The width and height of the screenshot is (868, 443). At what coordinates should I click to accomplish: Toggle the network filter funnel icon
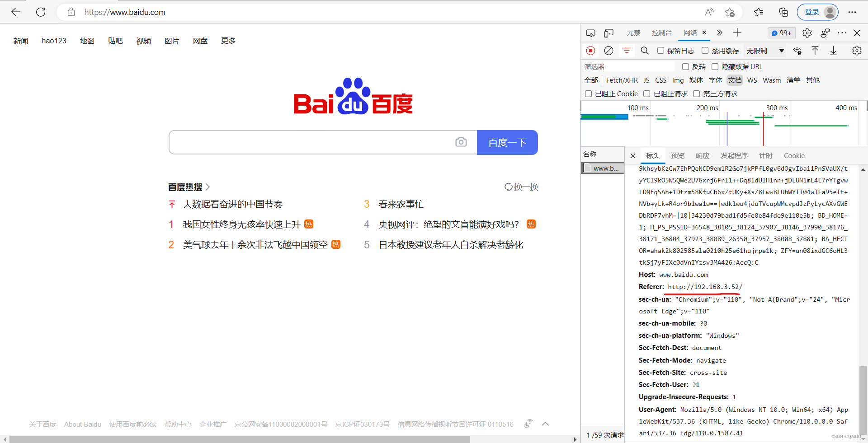[x=627, y=51]
